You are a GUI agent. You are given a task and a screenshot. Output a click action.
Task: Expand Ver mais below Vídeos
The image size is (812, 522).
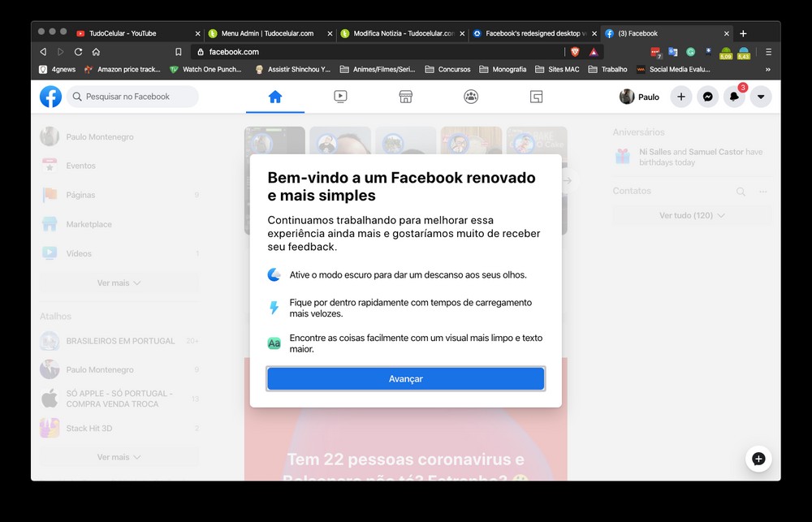[119, 283]
